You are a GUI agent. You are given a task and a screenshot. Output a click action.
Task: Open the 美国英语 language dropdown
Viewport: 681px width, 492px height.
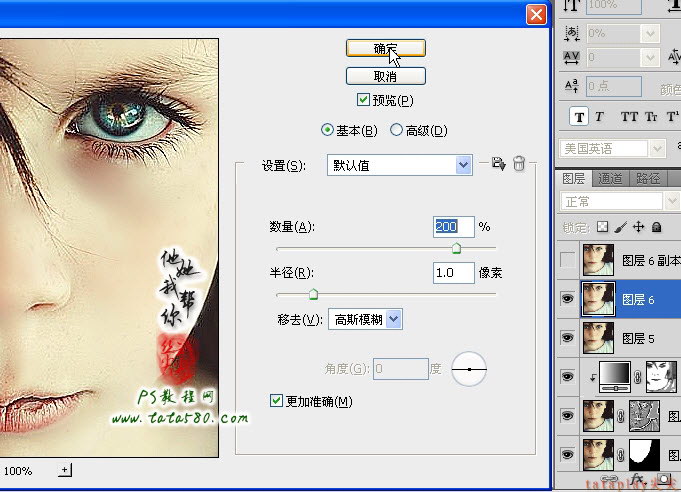click(612, 149)
